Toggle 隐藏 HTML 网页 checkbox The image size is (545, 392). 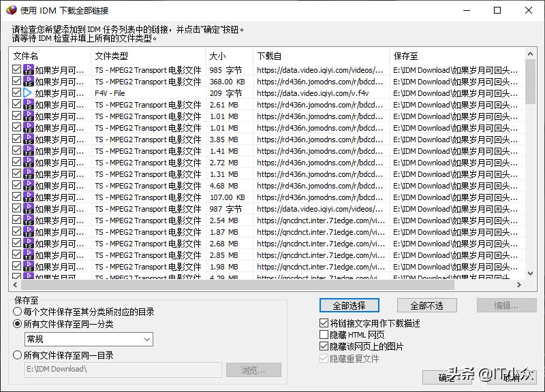click(x=324, y=335)
